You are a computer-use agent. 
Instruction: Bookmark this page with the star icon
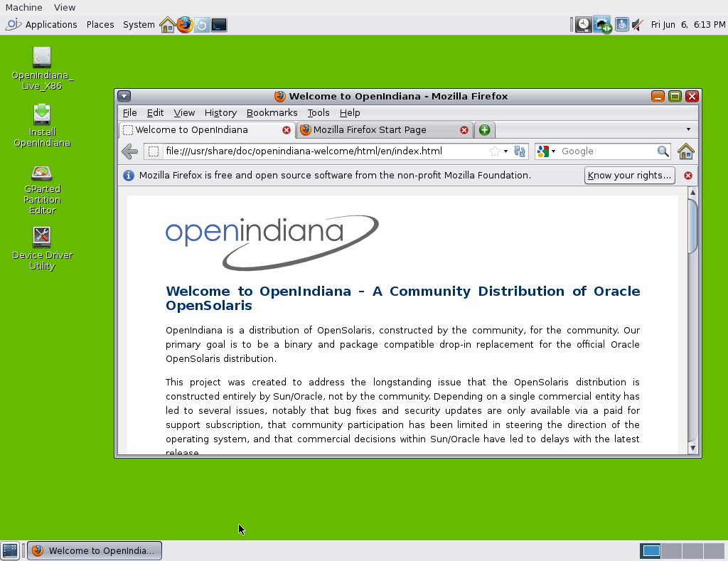[x=495, y=151]
